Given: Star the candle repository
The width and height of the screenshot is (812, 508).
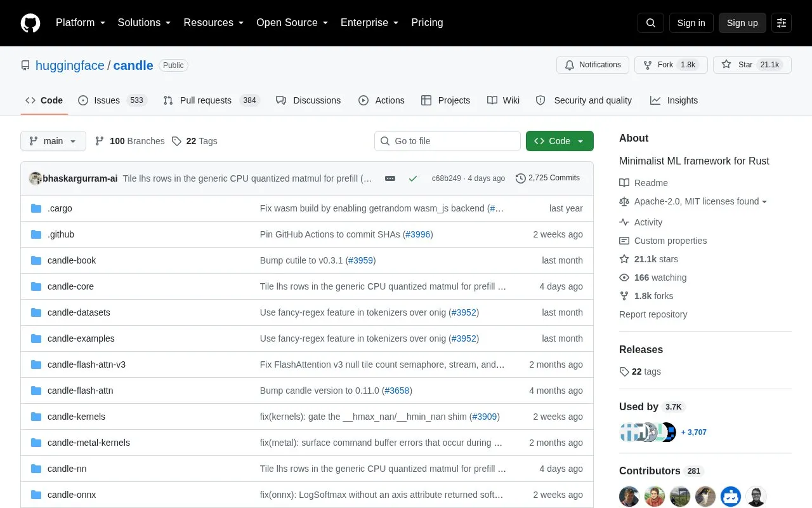Looking at the screenshot, I should pos(752,65).
